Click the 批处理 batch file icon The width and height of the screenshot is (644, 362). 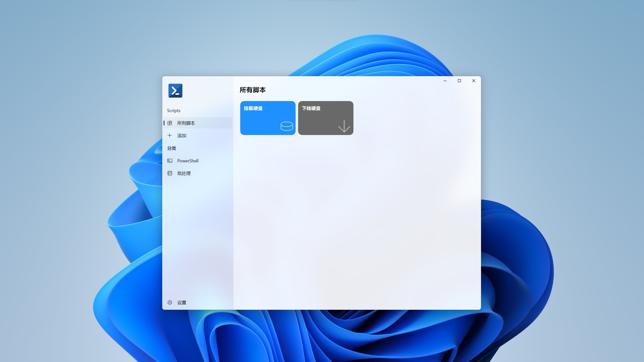coord(170,173)
